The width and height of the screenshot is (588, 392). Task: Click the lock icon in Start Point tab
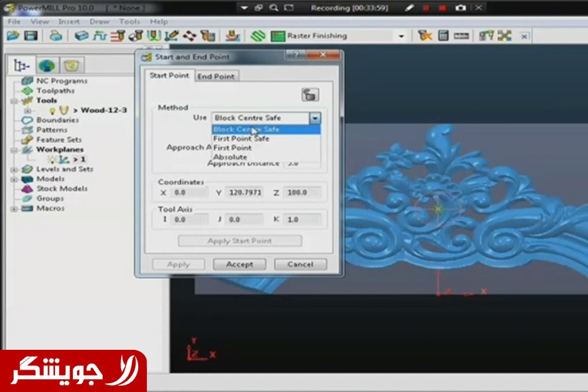(310, 95)
